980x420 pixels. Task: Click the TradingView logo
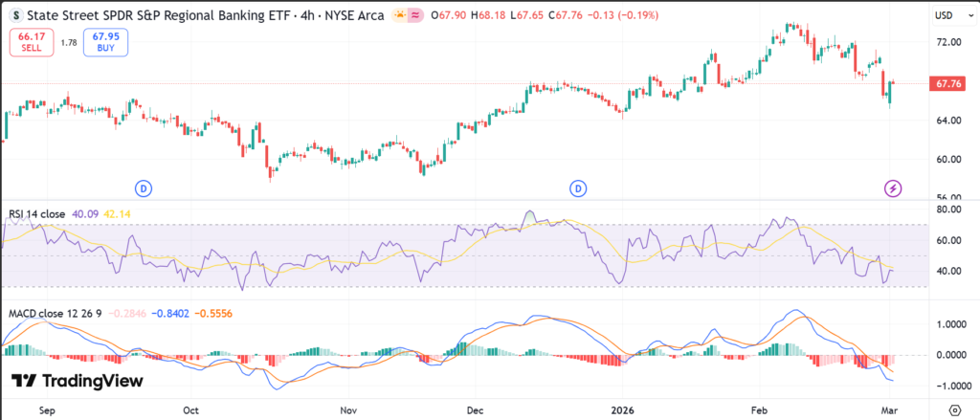(78, 381)
